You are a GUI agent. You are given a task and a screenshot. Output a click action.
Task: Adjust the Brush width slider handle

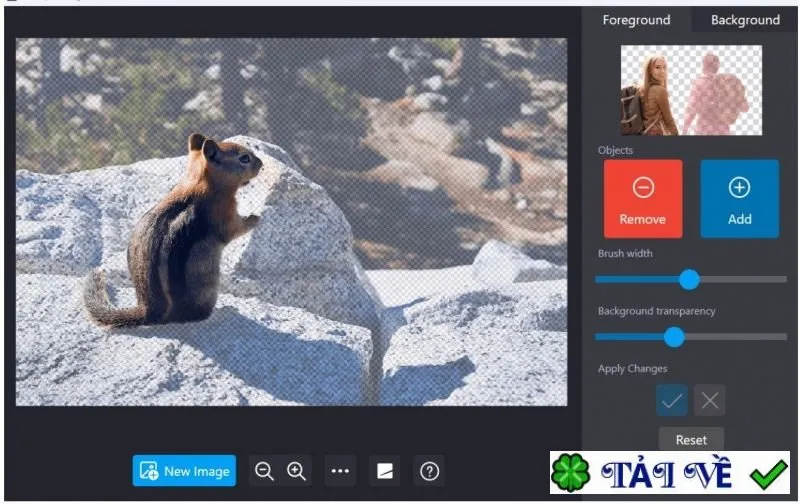coord(689,280)
